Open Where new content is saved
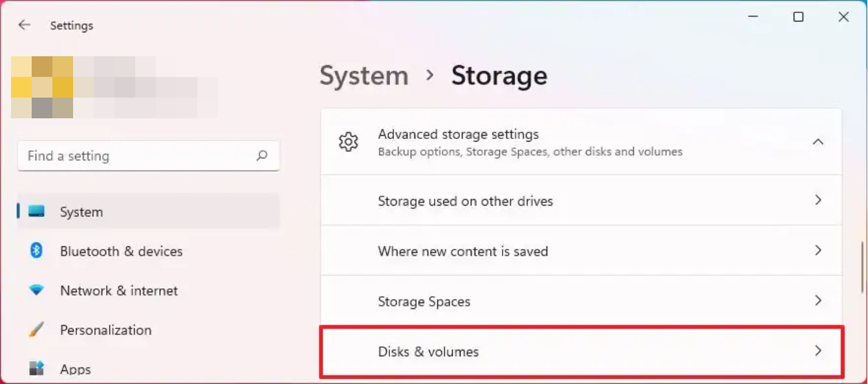 [462, 251]
